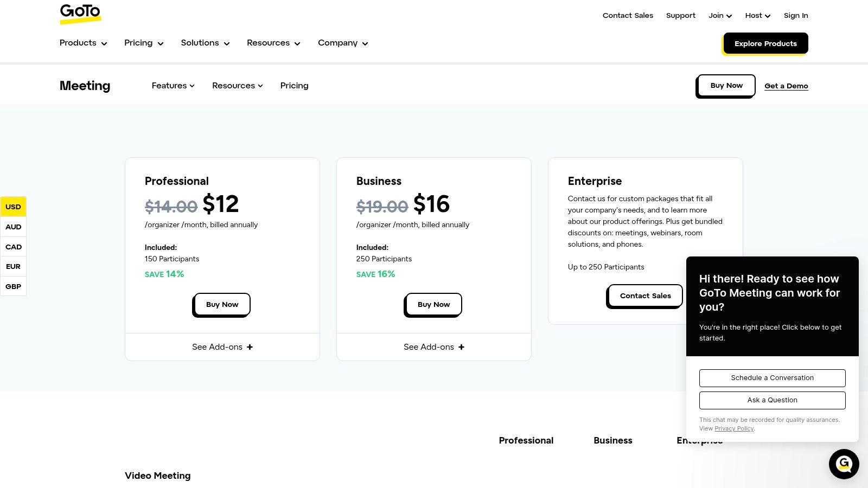
Task: Click plus icon on Business add-ons
Action: click(x=461, y=347)
